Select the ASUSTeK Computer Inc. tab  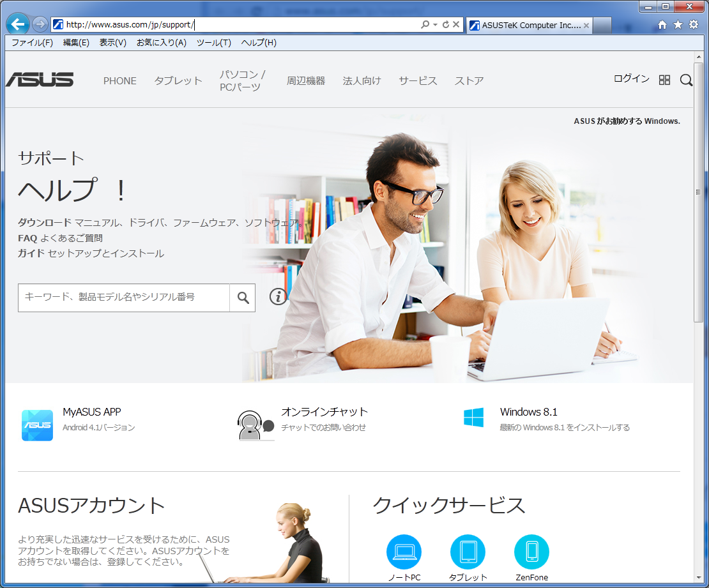529,26
